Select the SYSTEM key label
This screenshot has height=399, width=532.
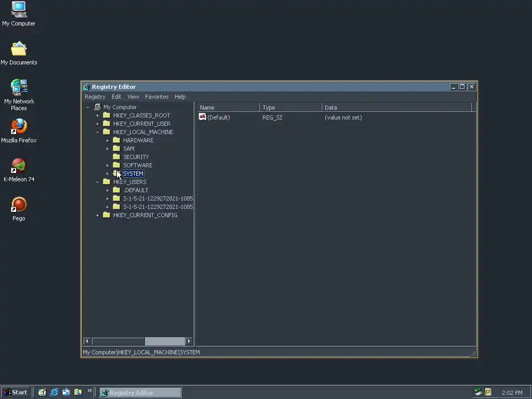(x=134, y=174)
